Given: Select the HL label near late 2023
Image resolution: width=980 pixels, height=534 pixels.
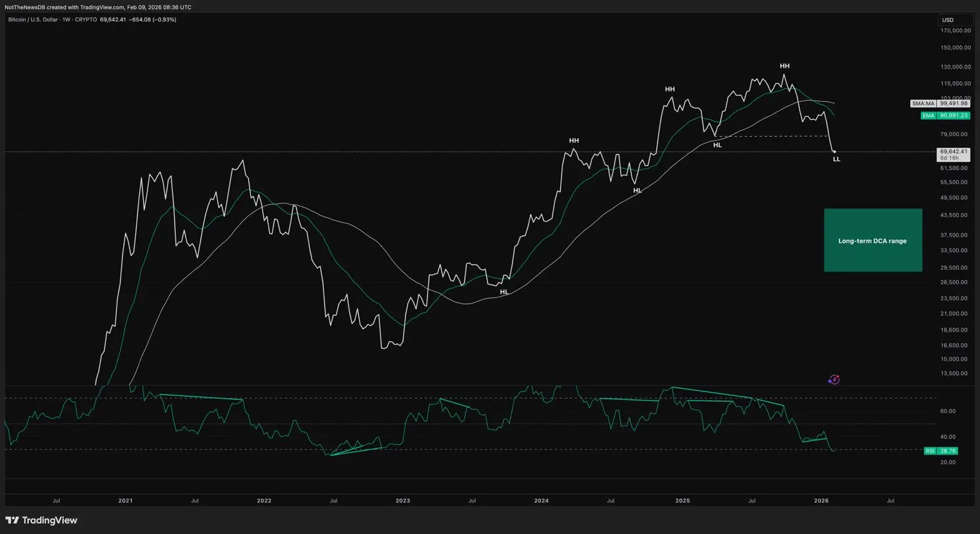Looking at the screenshot, I should (x=504, y=292).
